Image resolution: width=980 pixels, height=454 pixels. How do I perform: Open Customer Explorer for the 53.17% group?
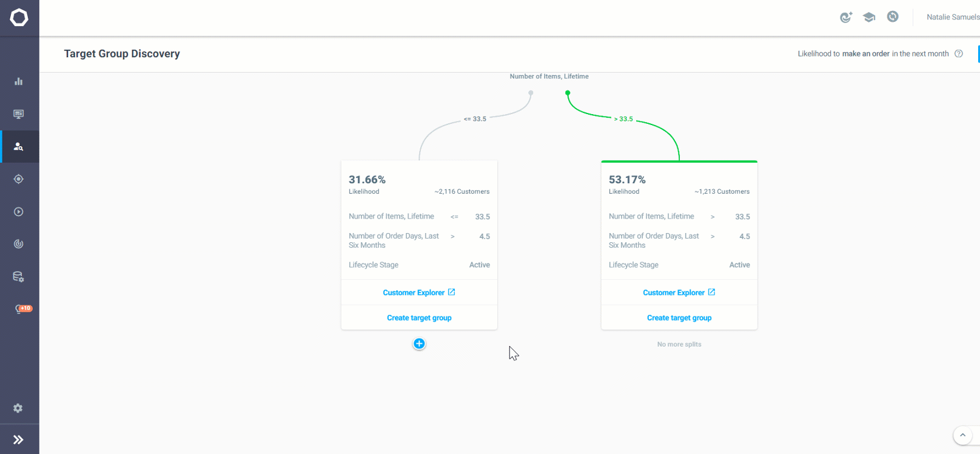pos(679,293)
